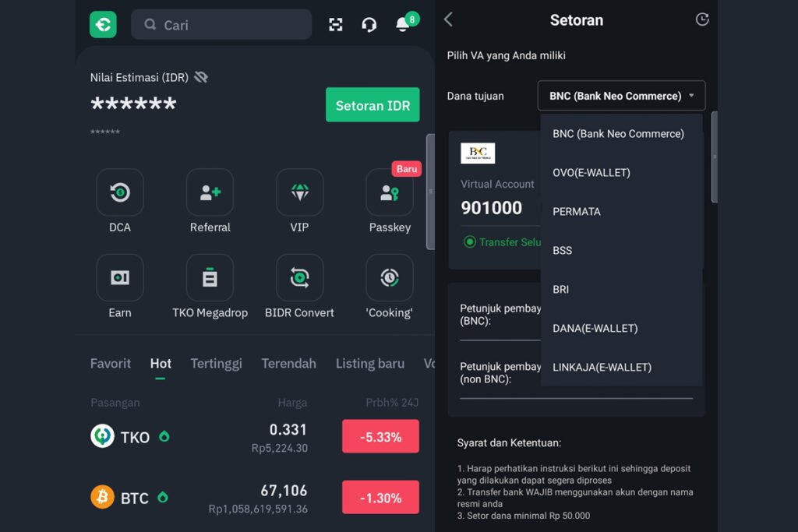Open the Passkey icon
798x532 pixels.
[x=390, y=192]
